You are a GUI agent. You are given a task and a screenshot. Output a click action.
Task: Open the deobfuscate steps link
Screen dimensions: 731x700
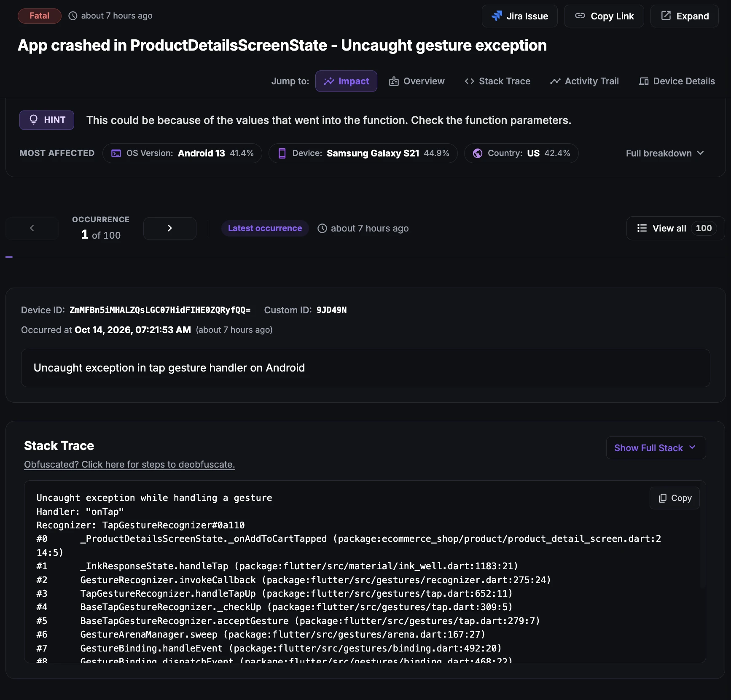point(129,464)
